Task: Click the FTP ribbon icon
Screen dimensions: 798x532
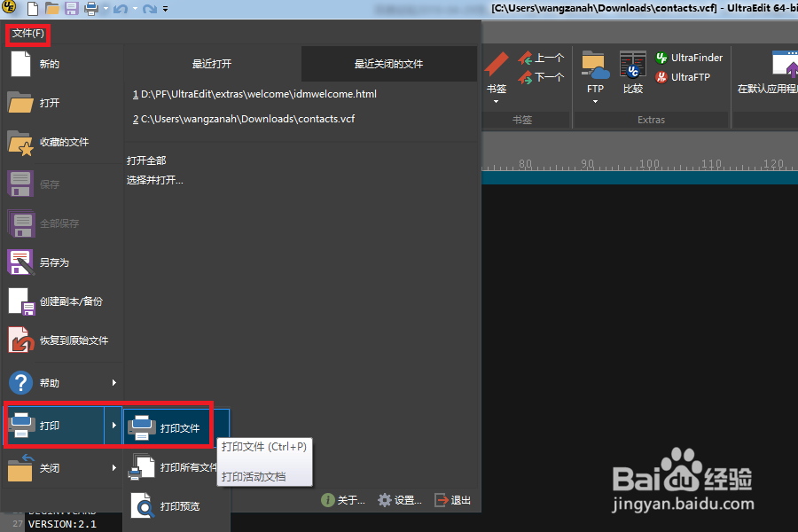Action: 596,73
